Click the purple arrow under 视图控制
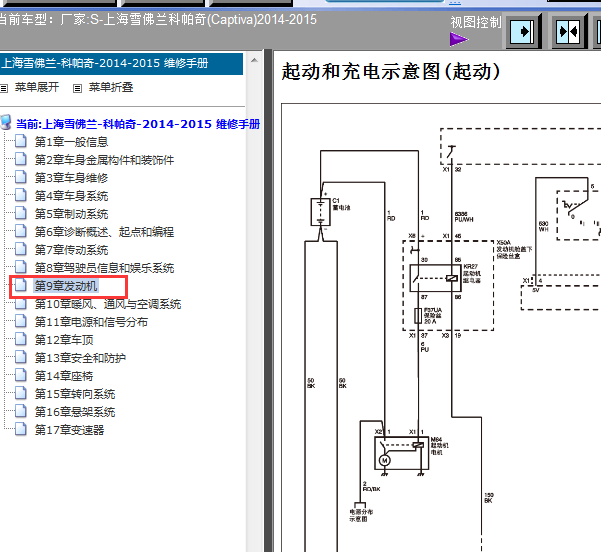601x552 pixels. (459, 39)
